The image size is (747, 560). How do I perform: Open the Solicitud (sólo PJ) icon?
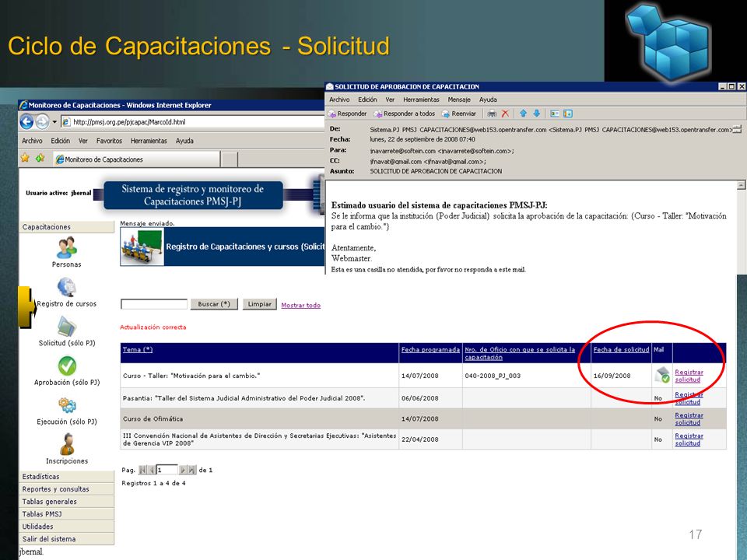67,327
